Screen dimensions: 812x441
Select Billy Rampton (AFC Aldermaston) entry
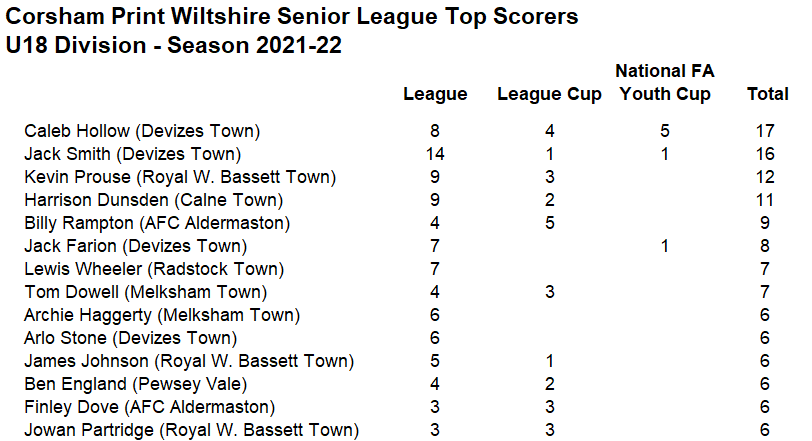(x=157, y=223)
